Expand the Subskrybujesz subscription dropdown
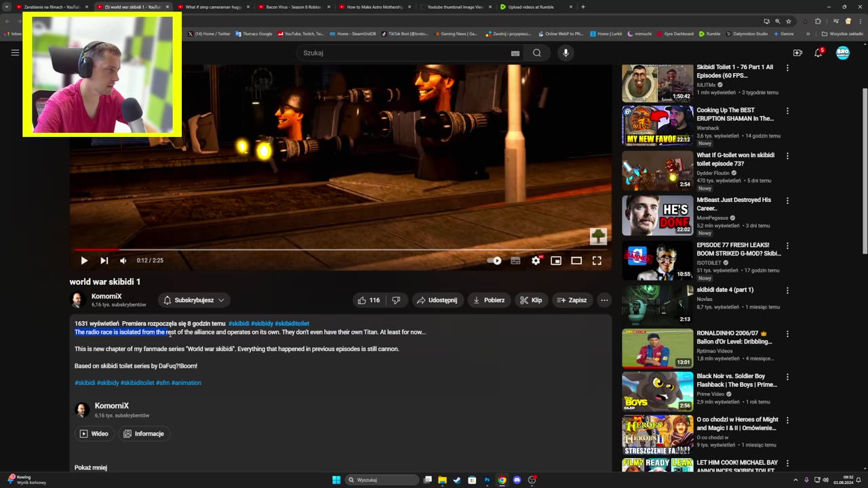The image size is (868, 488). coord(194,300)
